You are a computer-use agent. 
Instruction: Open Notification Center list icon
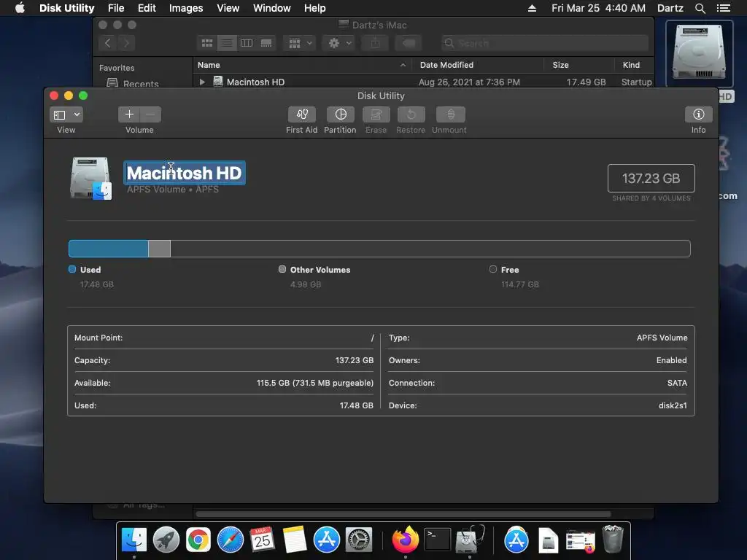724,8
